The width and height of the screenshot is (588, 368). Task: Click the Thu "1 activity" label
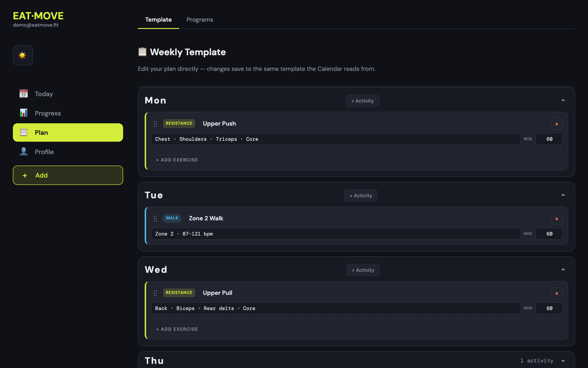[x=537, y=361]
